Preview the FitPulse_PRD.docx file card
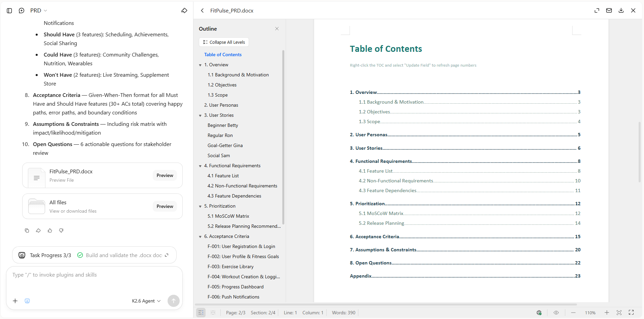 point(165,175)
